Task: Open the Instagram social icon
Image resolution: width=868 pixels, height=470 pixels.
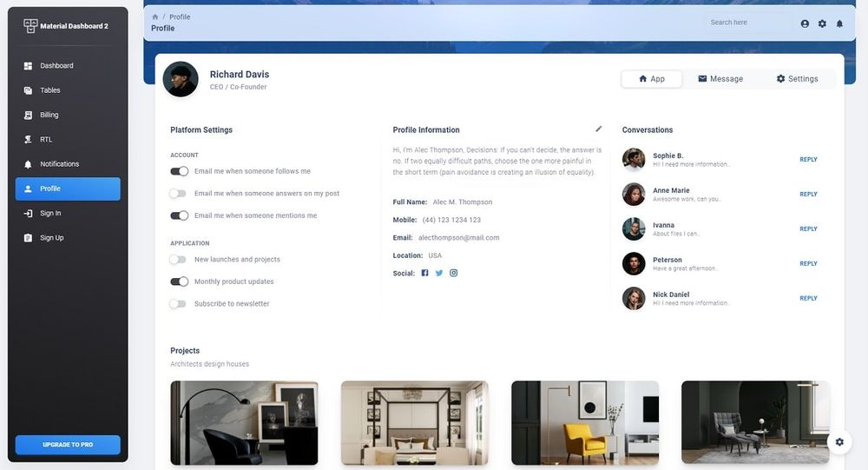Action: pyautogui.click(x=453, y=273)
